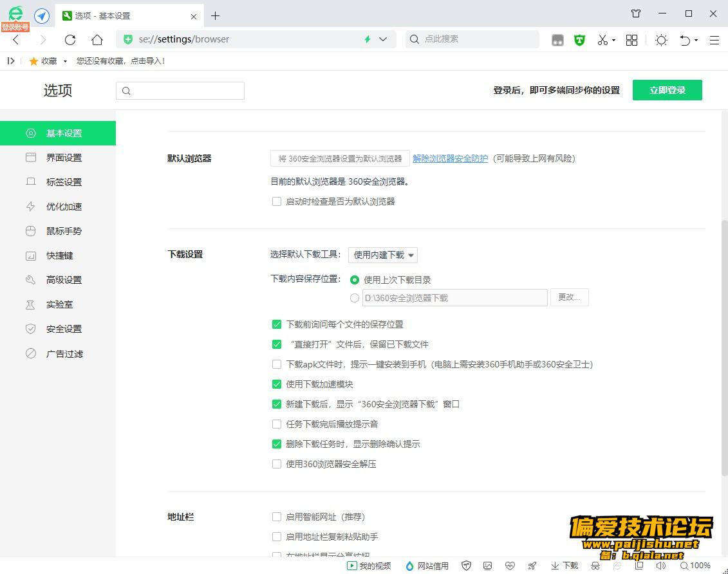Viewport: 728px width, 574px height.
Task: Open a new tab with plus button
Action: click(215, 16)
